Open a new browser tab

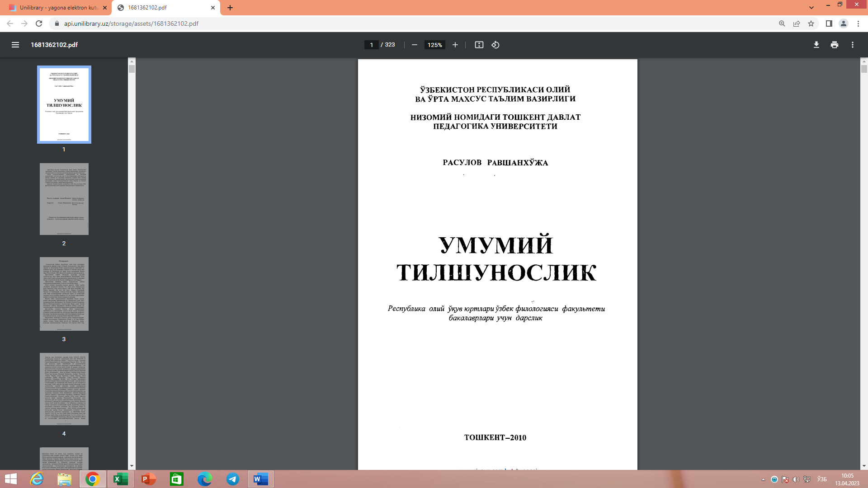coord(231,8)
